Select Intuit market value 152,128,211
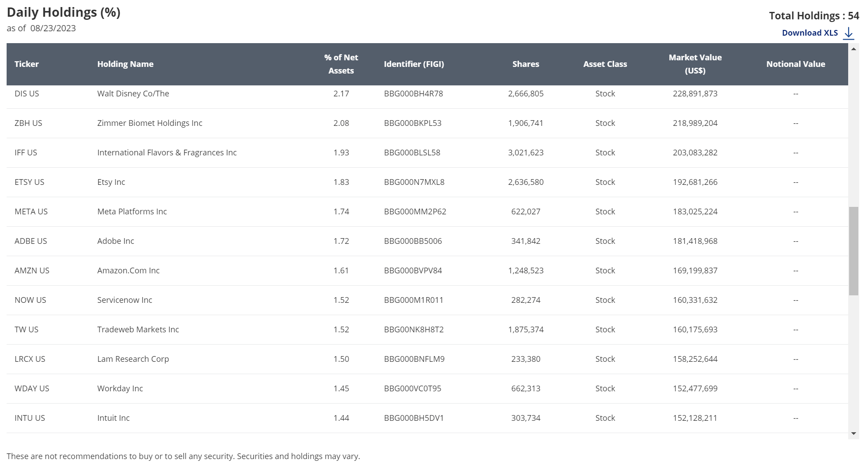Viewport: 868px width, 467px height. click(x=695, y=418)
